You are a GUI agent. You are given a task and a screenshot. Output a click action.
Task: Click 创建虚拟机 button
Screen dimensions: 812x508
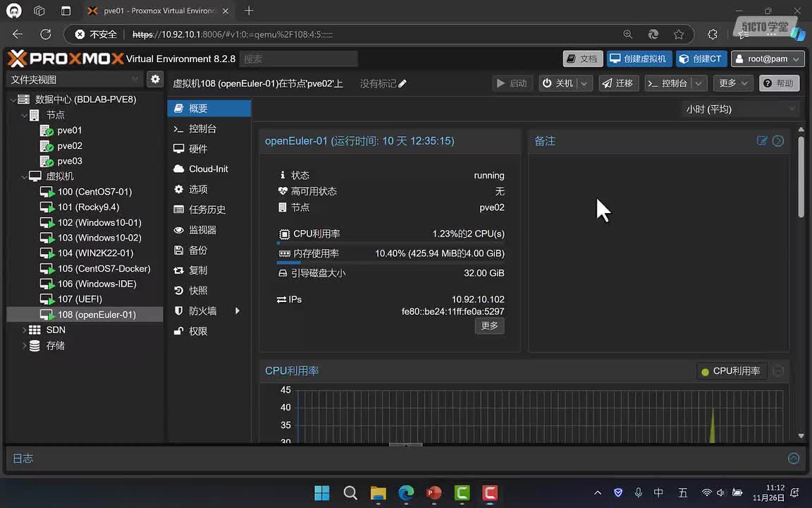(639, 59)
